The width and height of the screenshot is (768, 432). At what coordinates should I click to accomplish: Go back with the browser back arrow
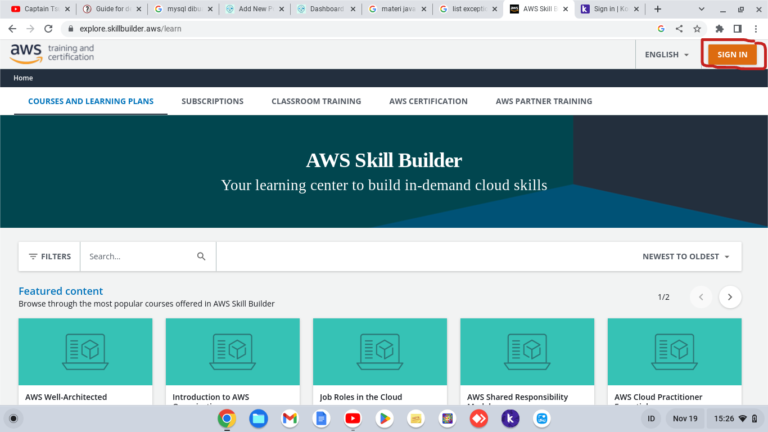click(12, 29)
